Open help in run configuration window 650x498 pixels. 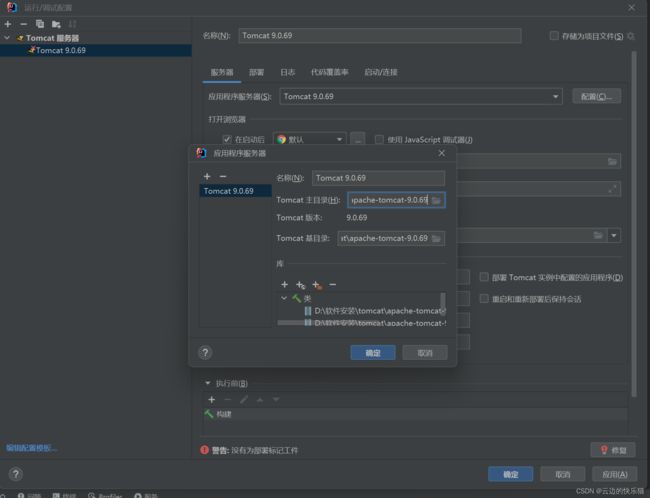(x=16, y=474)
